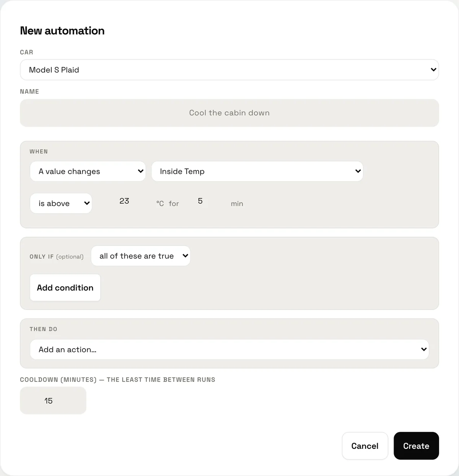
Task: Open the 'all of these are true' dropdown
Action: [x=141, y=256]
